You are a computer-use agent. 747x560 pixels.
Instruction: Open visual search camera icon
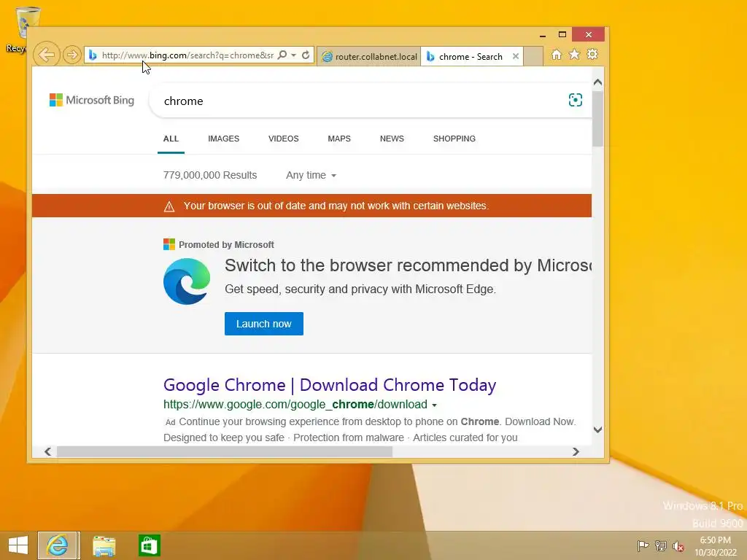576,100
